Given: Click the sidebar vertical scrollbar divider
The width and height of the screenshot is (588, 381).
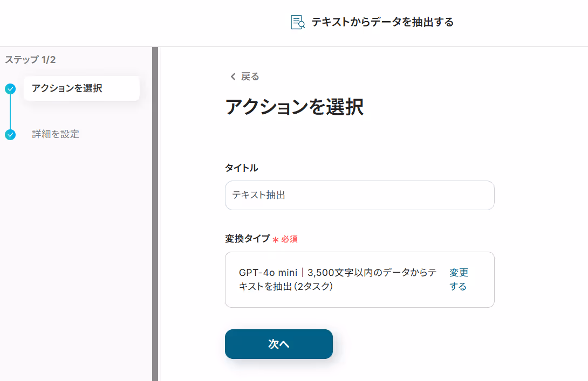Looking at the screenshot, I should (155, 214).
